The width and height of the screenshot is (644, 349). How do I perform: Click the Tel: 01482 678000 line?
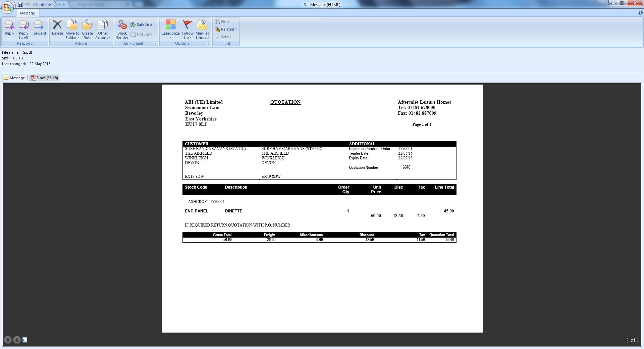tap(417, 107)
